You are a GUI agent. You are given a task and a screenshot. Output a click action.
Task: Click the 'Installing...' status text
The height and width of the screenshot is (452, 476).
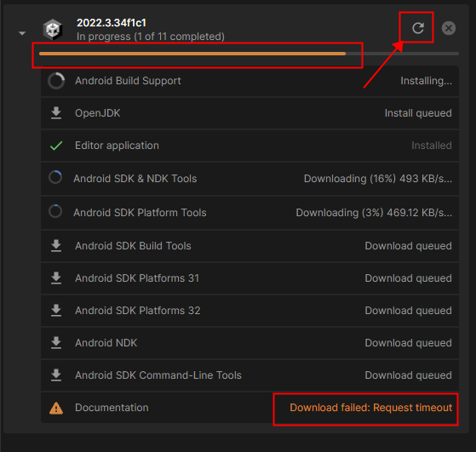click(427, 81)
